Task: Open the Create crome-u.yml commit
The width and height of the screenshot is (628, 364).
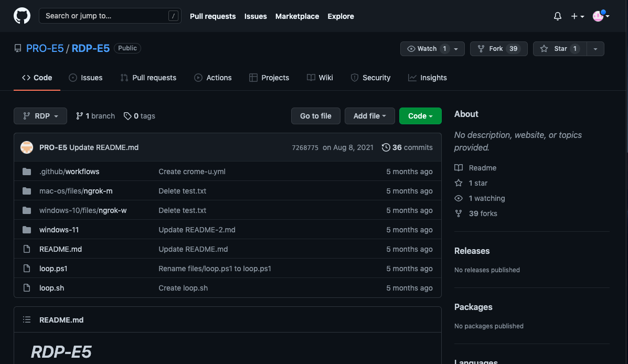Action: 192,172
